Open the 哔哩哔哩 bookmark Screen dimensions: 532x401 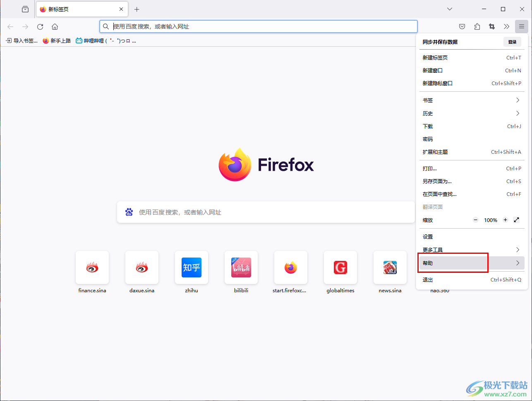[x=106, y=41]
